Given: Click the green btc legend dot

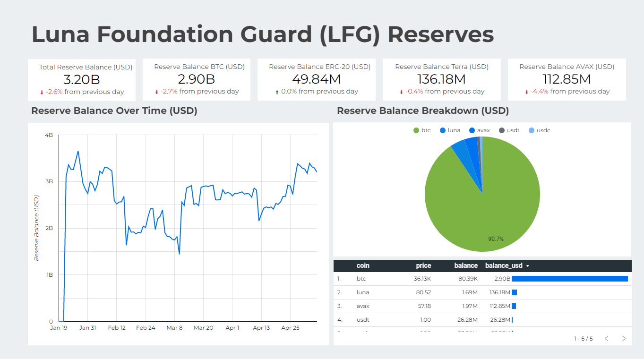Looking at the screenshot, I should pos(416,130).
